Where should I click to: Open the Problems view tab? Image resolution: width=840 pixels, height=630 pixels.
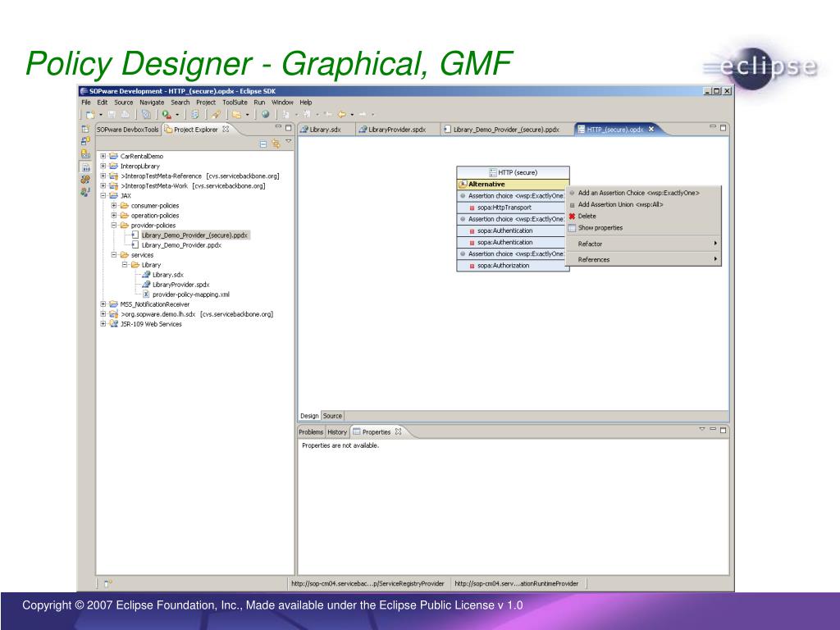pyautogui.click(x=311, y=431)
